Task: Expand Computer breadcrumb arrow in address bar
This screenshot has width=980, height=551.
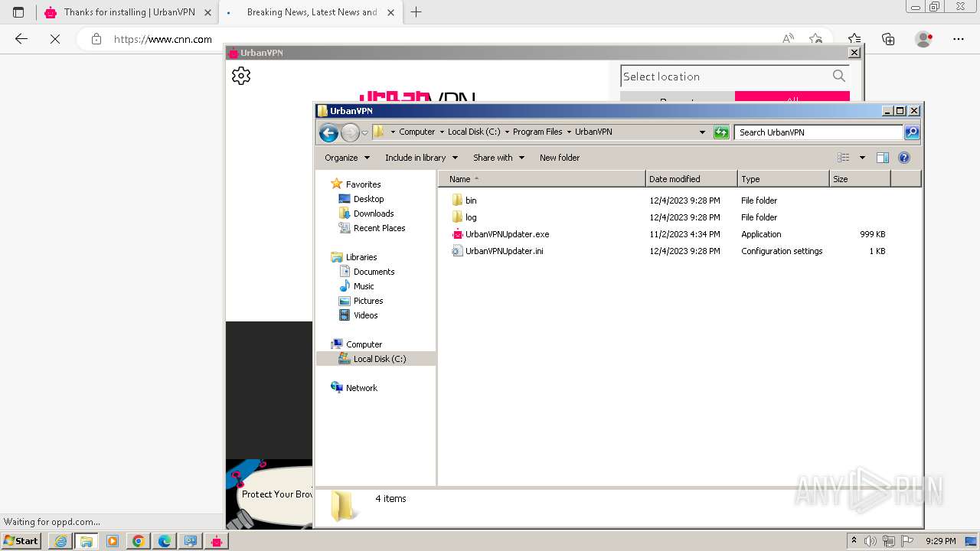Action: click(442, 132)
